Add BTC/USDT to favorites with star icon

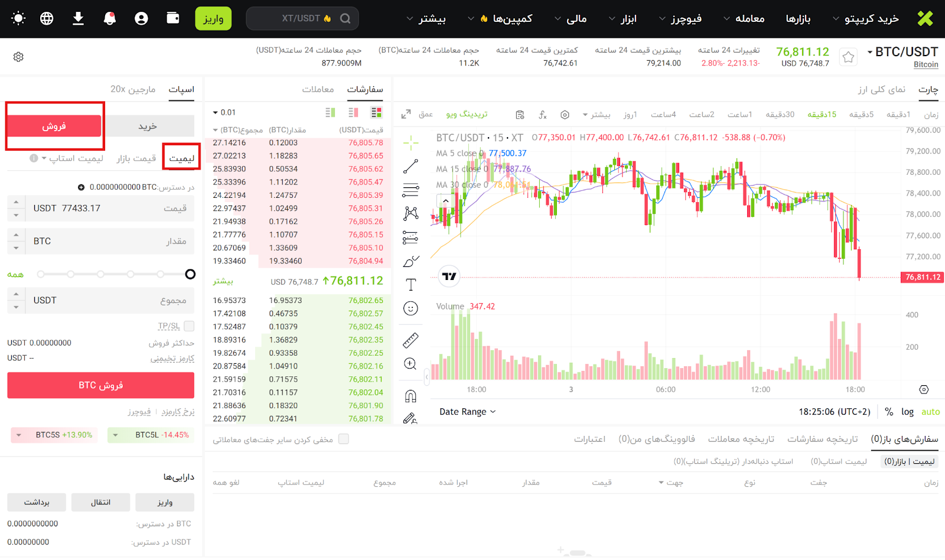[848, 57]
